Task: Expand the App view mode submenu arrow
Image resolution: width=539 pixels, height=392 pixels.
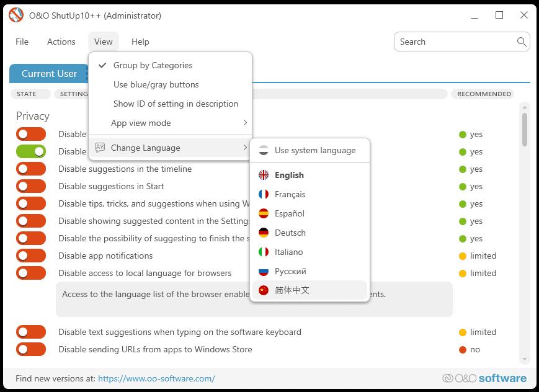Action: tap(245, 123)
